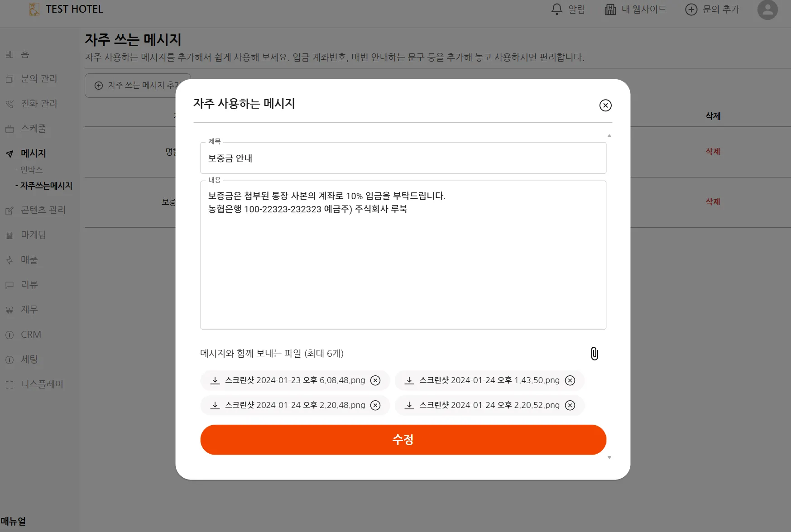The image size is (791, 532).
Task: Download file 스크린샷 2024-01-24 오후 2.20.52.png
Action: tap(409, 405)
